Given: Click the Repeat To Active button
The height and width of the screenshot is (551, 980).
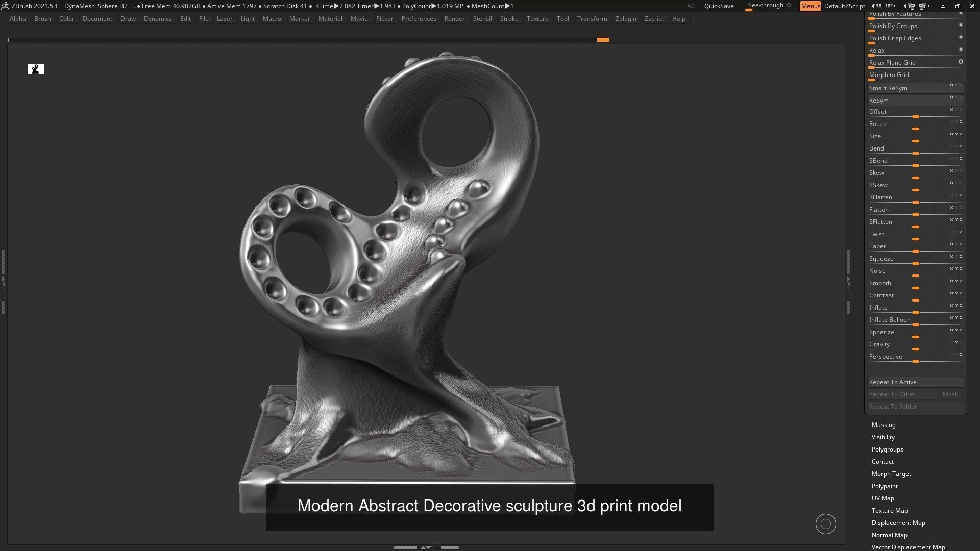Looking at the screenshot, I should coord(915,382).
